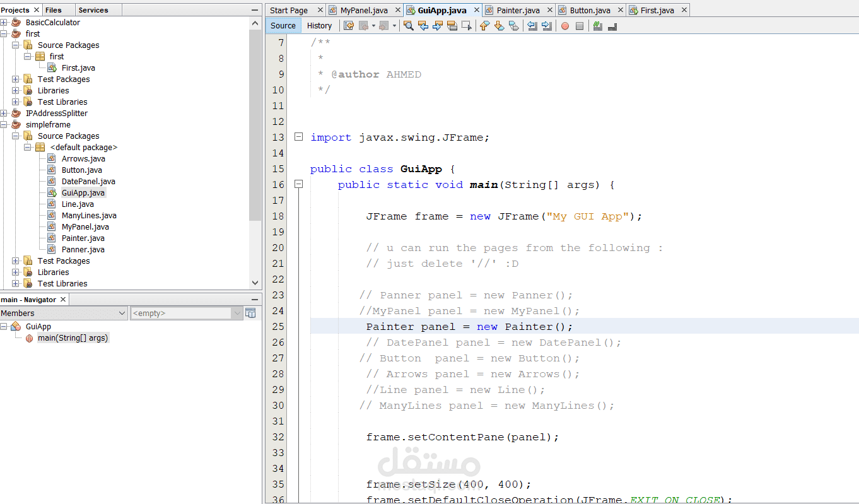The height and width of the screenshot is (504, 859).
Task: Click Shift Line Right icon
Action: click(547, 26)
